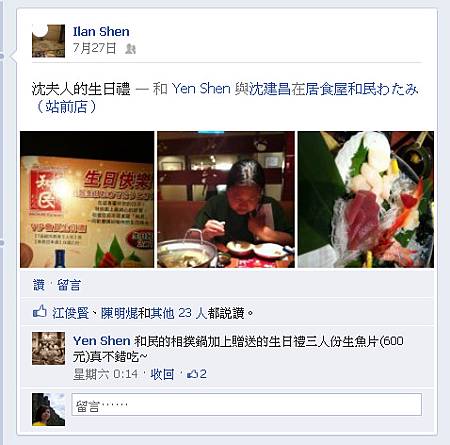Open Ilan Shen's profile picture
Screen dimensions: 450x445
click(x=48, y=41)
